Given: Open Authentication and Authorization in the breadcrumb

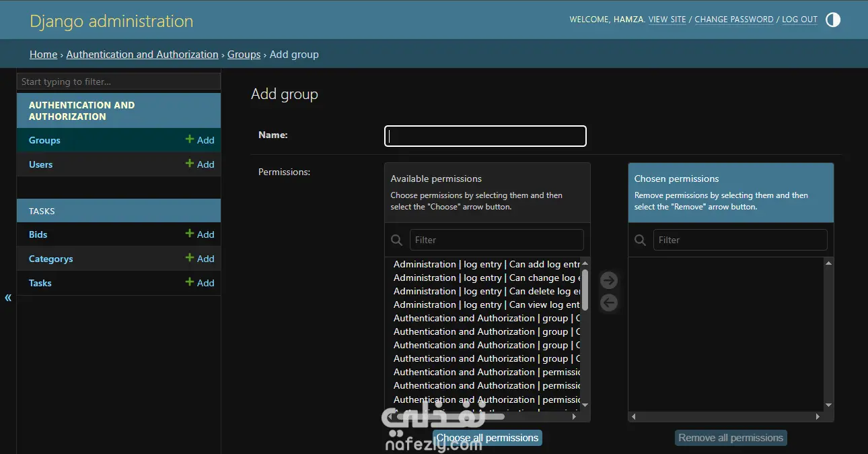Looking at the screenshot, I should (x=142, y=55).
